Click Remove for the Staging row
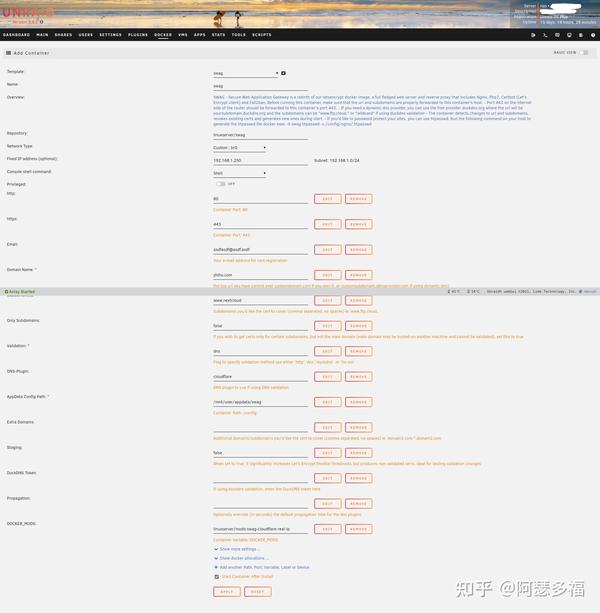600x613 pixels. tap(358, 453)
